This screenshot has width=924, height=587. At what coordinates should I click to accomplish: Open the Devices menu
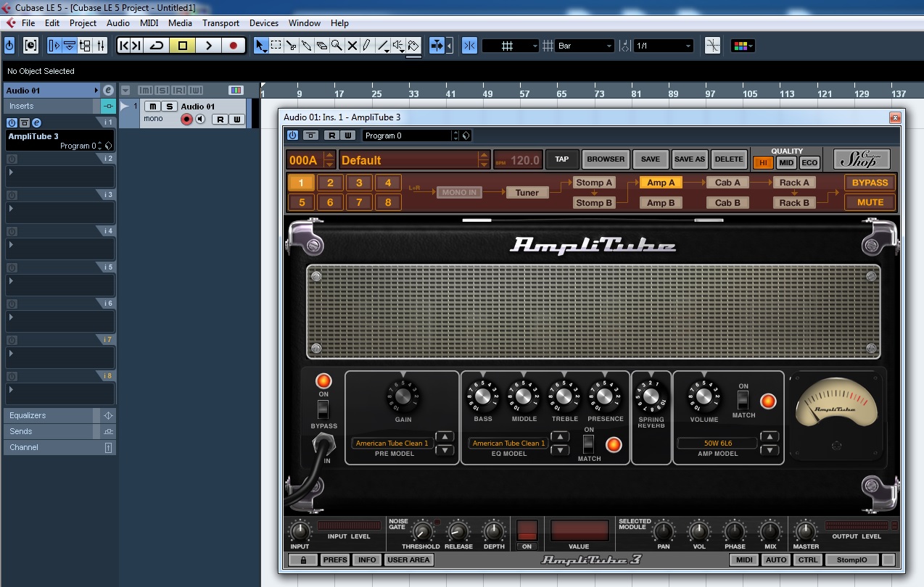(263, 23)
